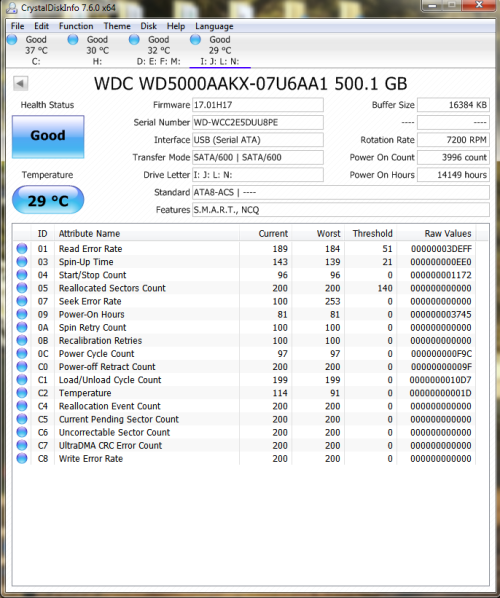The image size is (500, 598).
Task: Click the Interface field
Action: click(257, 140)
